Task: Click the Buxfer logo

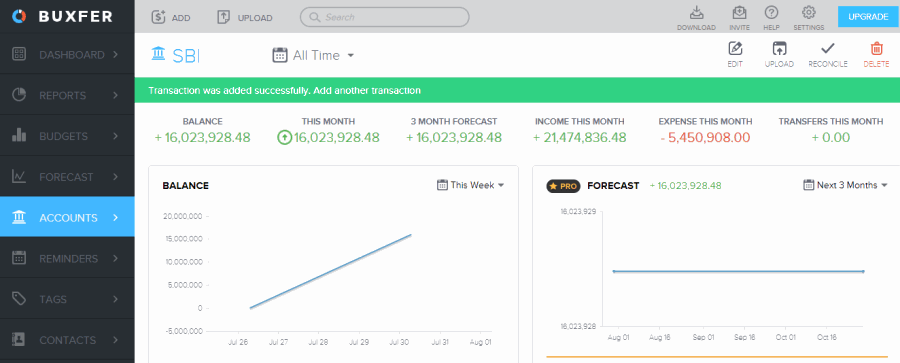Action: [63, 17]
